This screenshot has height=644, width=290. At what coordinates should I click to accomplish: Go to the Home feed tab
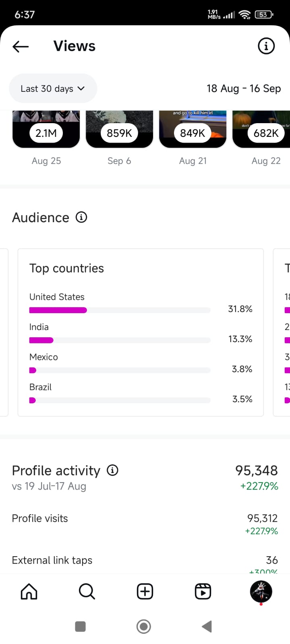point(29,592)
